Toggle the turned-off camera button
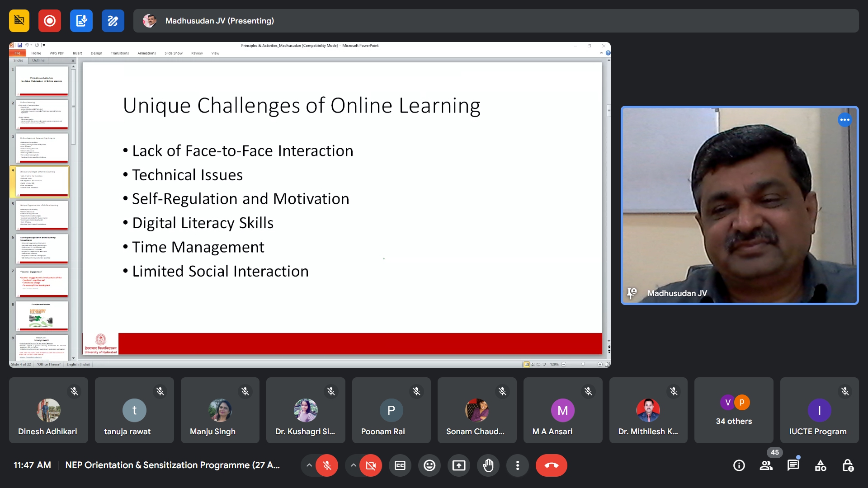The width and height of the screenshot is (868, 488). point(371,465)
